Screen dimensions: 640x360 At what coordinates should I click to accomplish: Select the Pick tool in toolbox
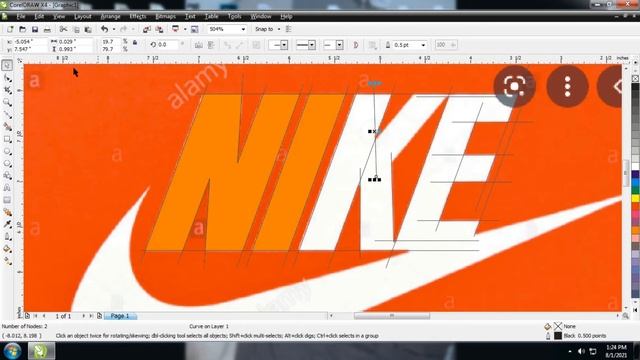(x=7, y=65)
